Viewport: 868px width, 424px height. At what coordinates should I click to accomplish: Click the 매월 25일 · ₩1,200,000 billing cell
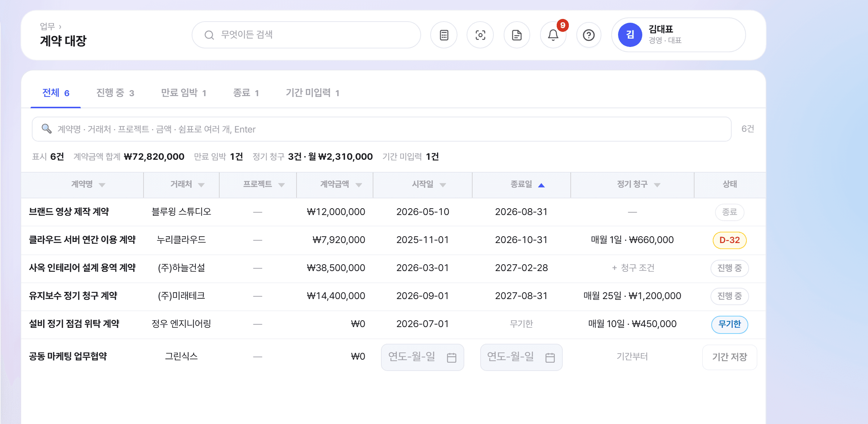632,296
